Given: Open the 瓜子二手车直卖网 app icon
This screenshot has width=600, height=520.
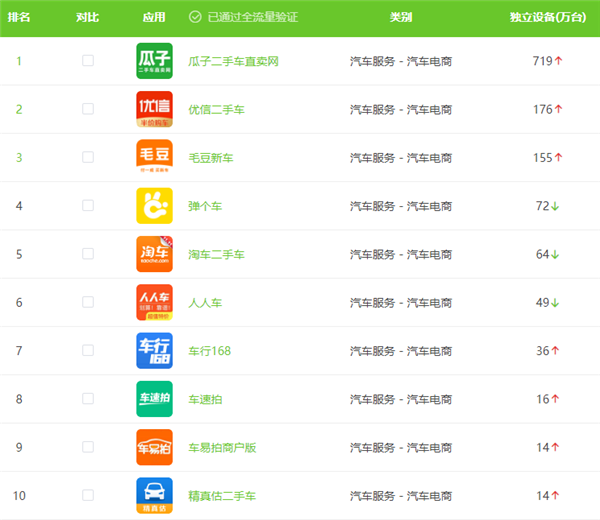Looking at the screenshot, I should tap(154, 61).
